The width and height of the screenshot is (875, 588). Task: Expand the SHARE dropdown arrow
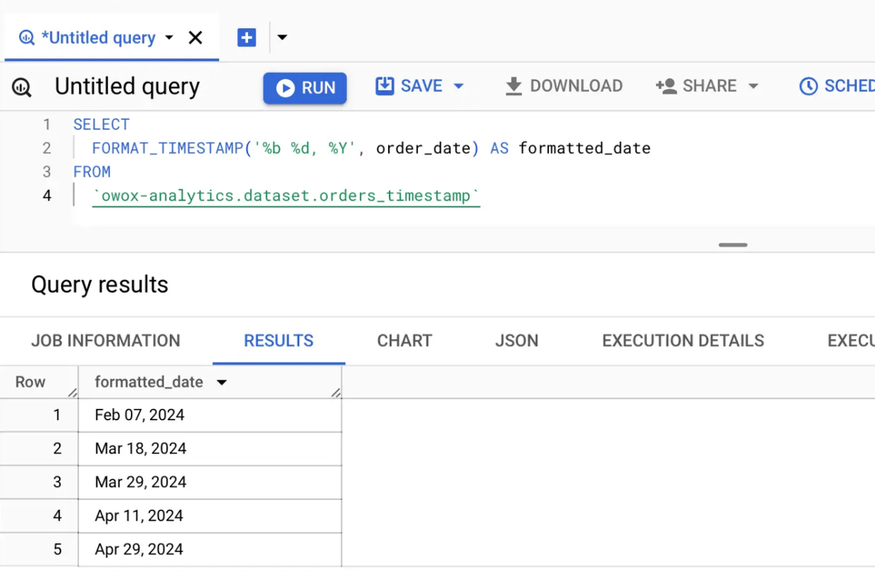pos(753,87)
